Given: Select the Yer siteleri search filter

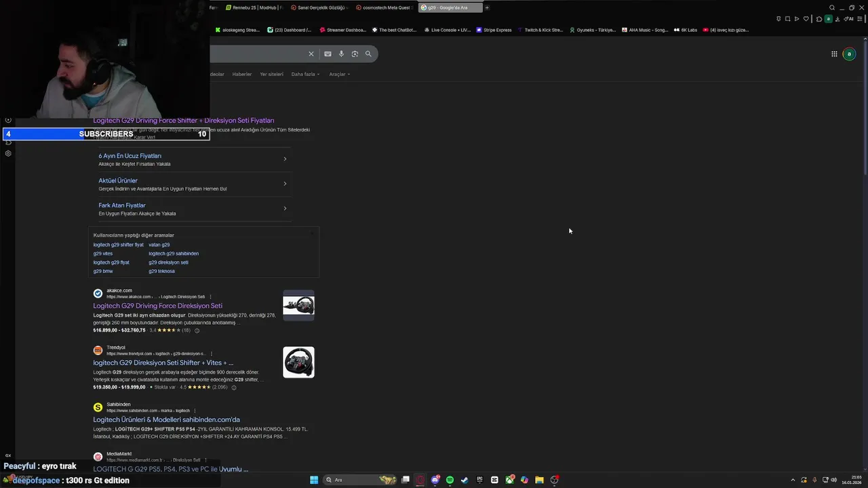Looking at the screenshot, I should (x=271, y=74).
